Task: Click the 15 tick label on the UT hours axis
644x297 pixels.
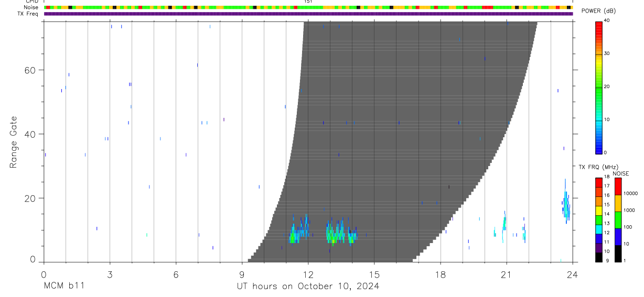Action: coord(374,274)
